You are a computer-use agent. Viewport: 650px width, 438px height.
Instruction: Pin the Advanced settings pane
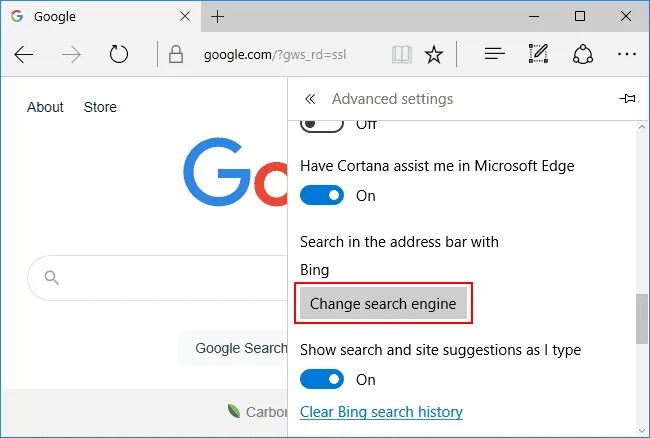click(627, 99)
